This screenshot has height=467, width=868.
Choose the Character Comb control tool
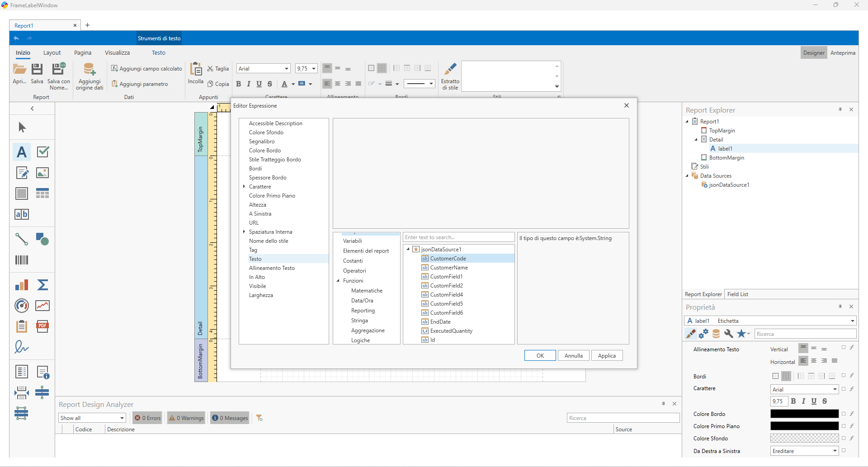click(x=22, y=214)
